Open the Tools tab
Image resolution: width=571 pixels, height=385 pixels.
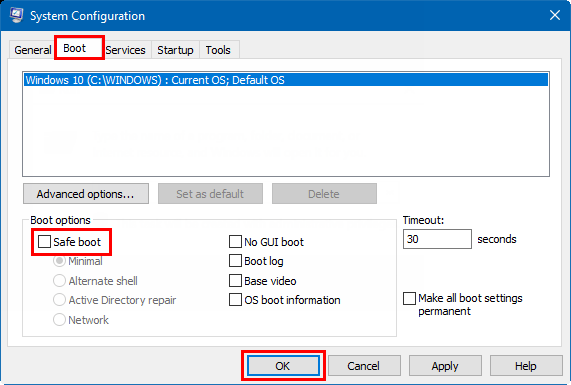pyautogui.click(x=218, y=50)
